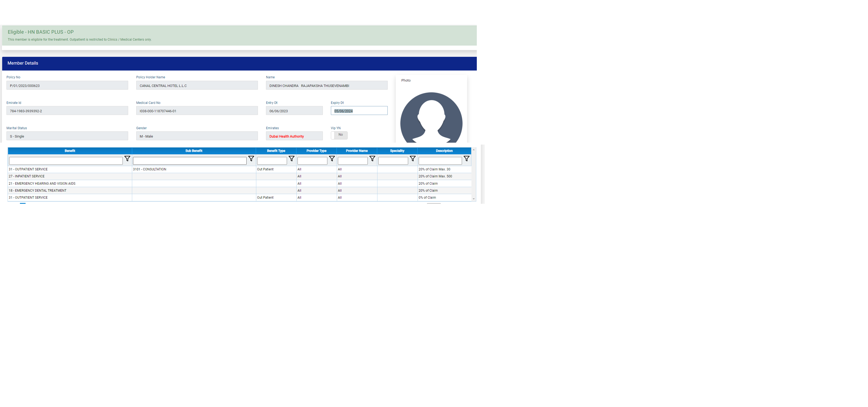Click the Provider Type filter funnel icon
Screen dimensions: 868x407
click(x=332, y=159)
